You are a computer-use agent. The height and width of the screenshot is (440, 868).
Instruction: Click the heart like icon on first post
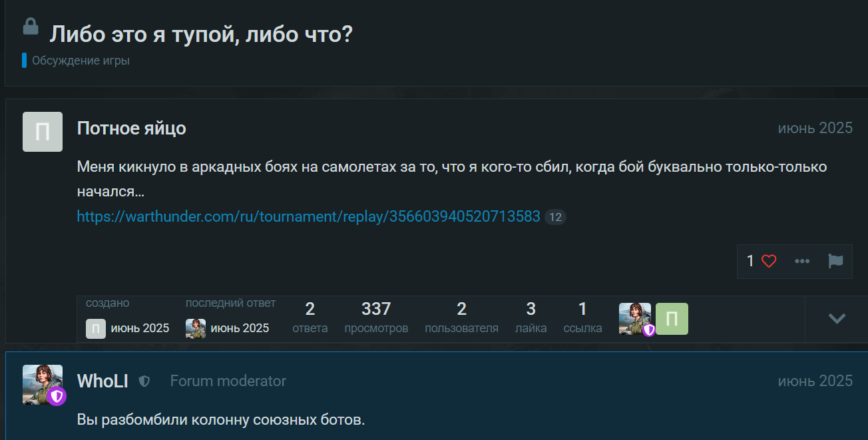click(769, 262)
